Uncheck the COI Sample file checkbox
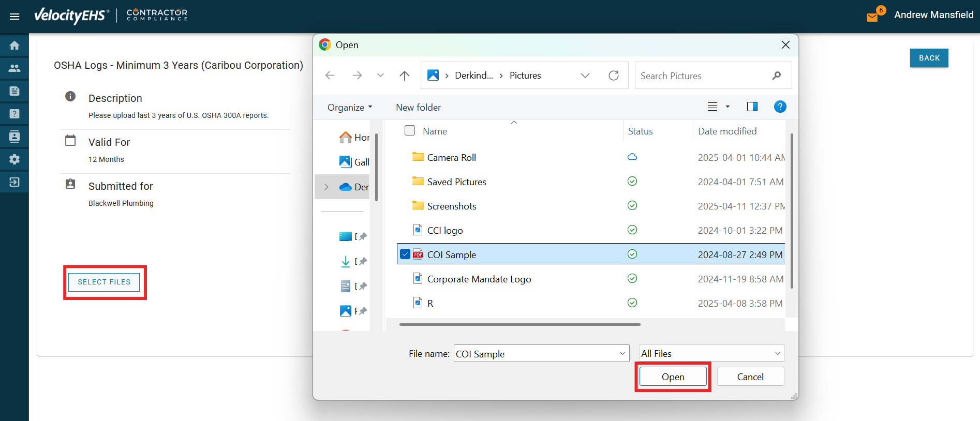This screenshot has height=421, width=980. [x=405, y=254]
